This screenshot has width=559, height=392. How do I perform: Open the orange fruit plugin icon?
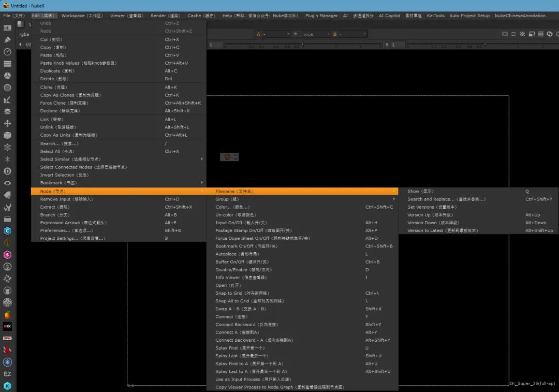click(x=7, y=315)
